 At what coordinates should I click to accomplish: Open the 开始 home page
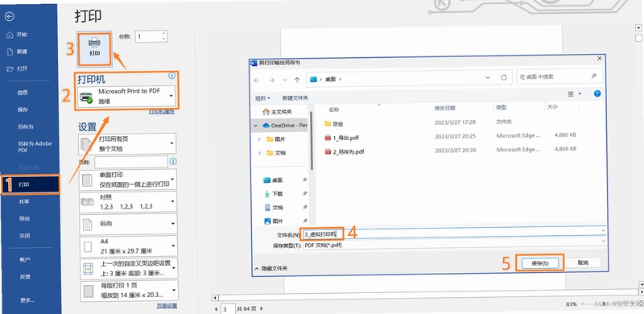(x=17, y=35)
